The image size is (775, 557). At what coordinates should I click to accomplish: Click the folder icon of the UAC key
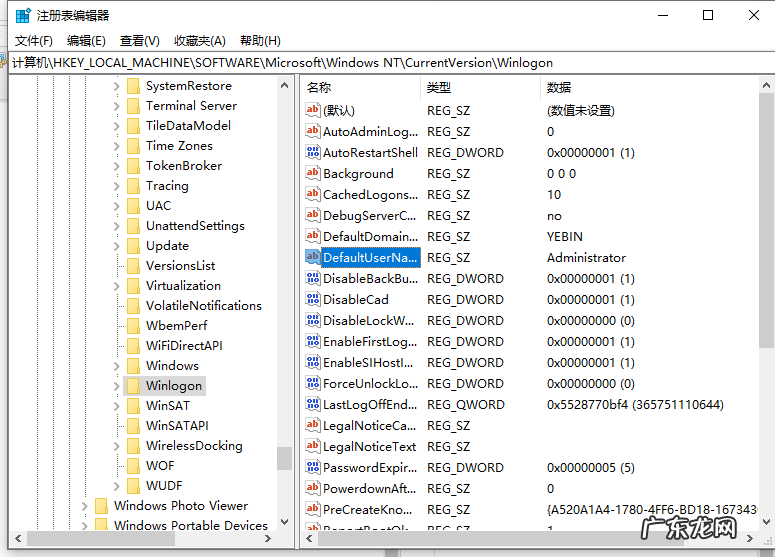[x=133, y=206]
